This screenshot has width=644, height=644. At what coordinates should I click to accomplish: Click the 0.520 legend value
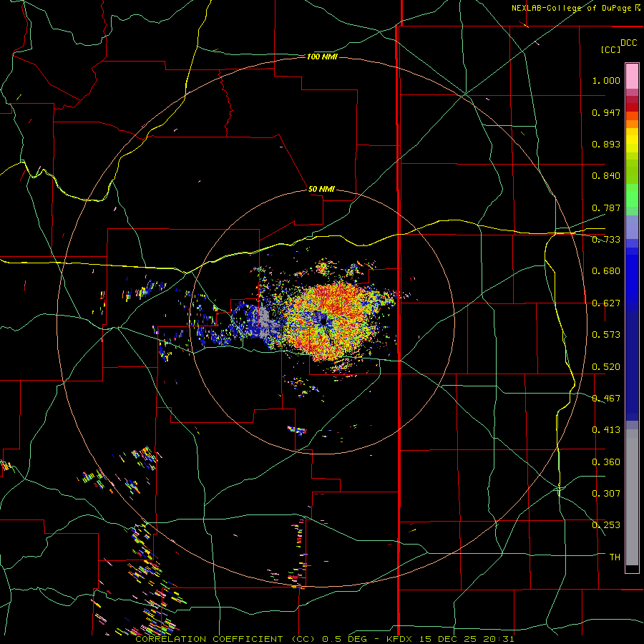(606, 367)
